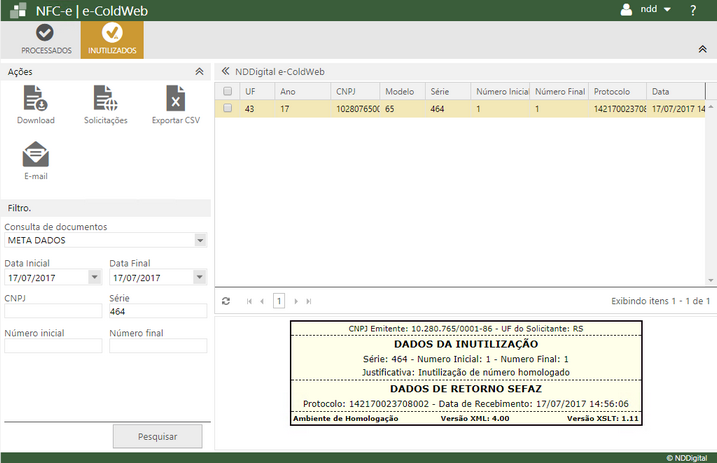This screenshot has width=717, height=463.
Task: Open the Consulta de documentos dropdown
Action: pyautogui.click(x=200, y=241)
